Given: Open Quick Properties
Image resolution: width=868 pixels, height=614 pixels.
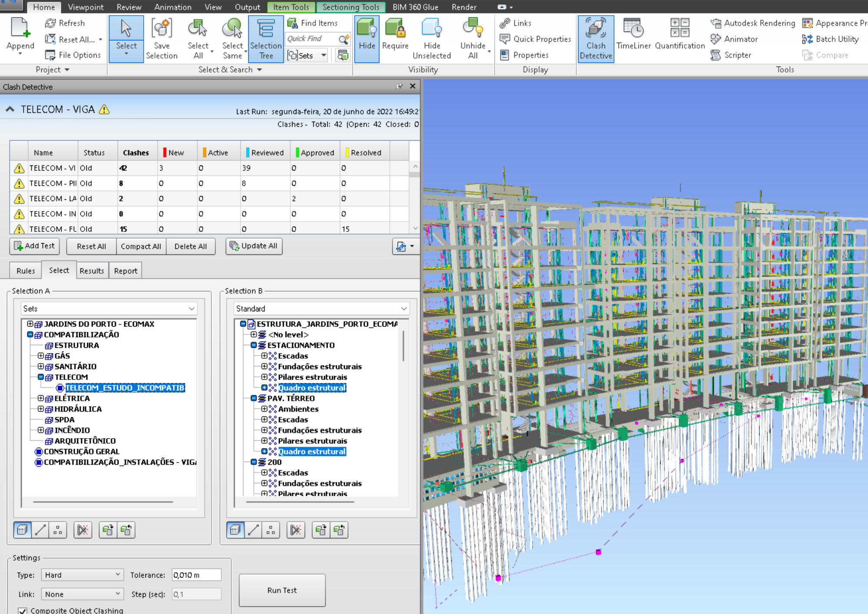Looking at the screenshot, I should 535,39.
